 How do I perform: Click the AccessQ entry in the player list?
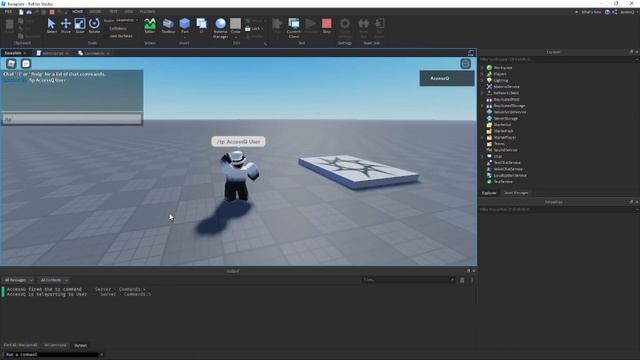(x=447, y=78)
